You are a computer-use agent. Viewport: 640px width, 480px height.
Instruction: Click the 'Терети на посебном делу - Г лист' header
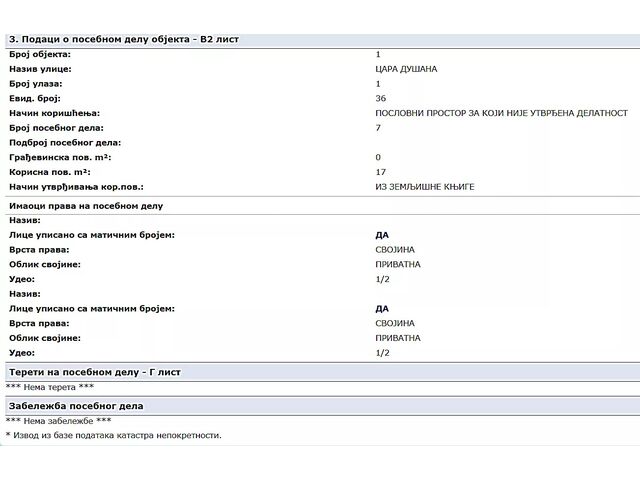pos(94,372)
